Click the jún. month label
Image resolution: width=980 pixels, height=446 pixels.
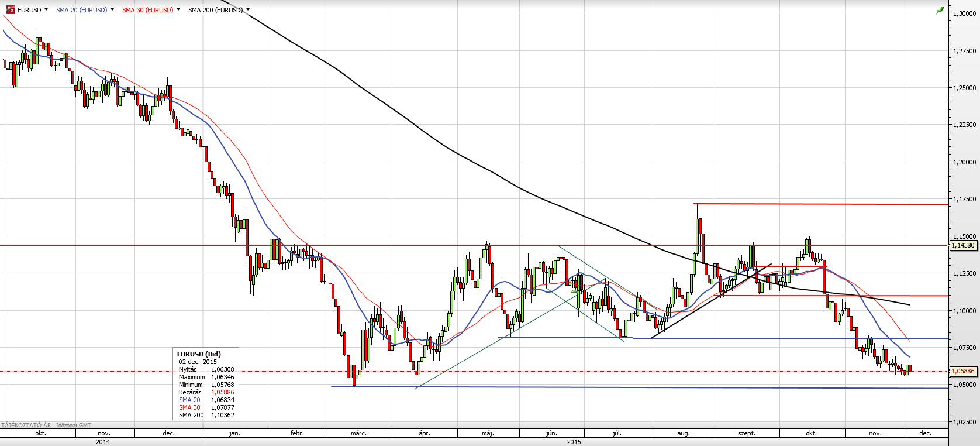[x=551, y=433]
